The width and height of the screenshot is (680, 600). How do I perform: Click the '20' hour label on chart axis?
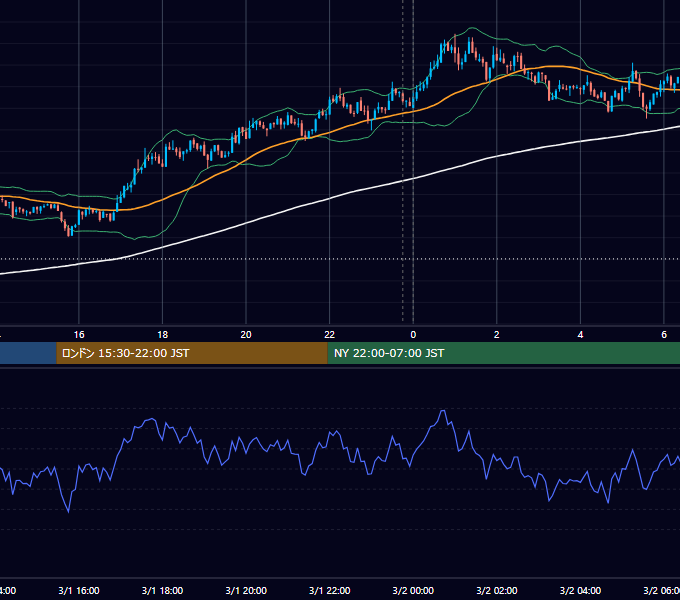coord(246,335)
